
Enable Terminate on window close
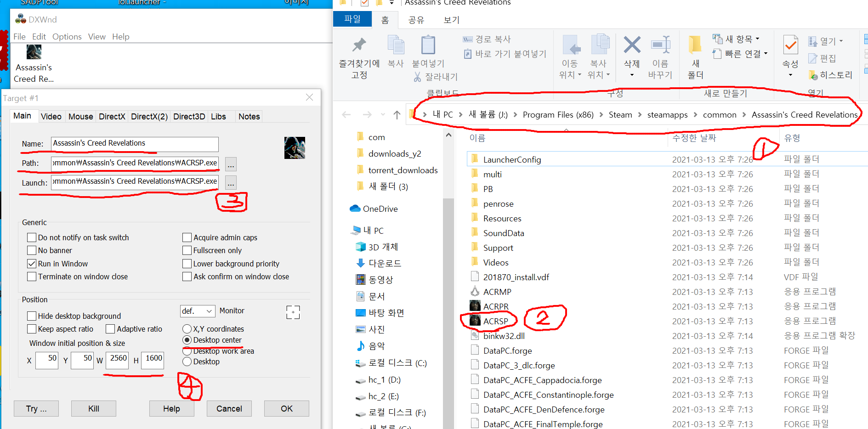coord(32,277)
